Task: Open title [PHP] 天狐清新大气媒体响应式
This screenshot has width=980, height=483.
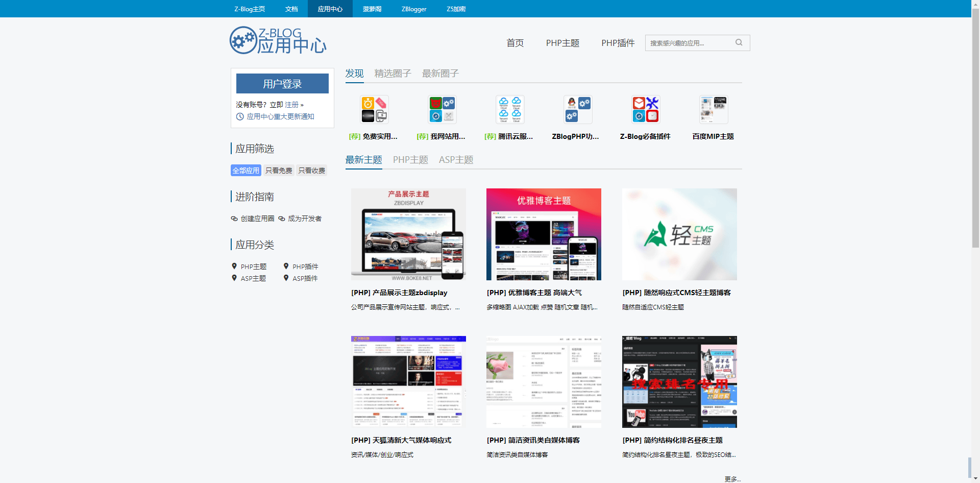Action: click(401, 440)
